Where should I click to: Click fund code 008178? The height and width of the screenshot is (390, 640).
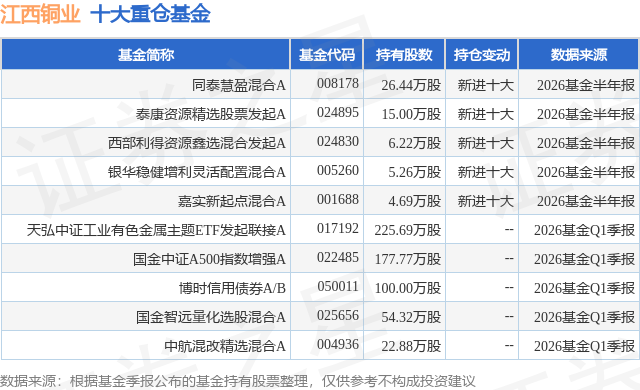(338, 84)
